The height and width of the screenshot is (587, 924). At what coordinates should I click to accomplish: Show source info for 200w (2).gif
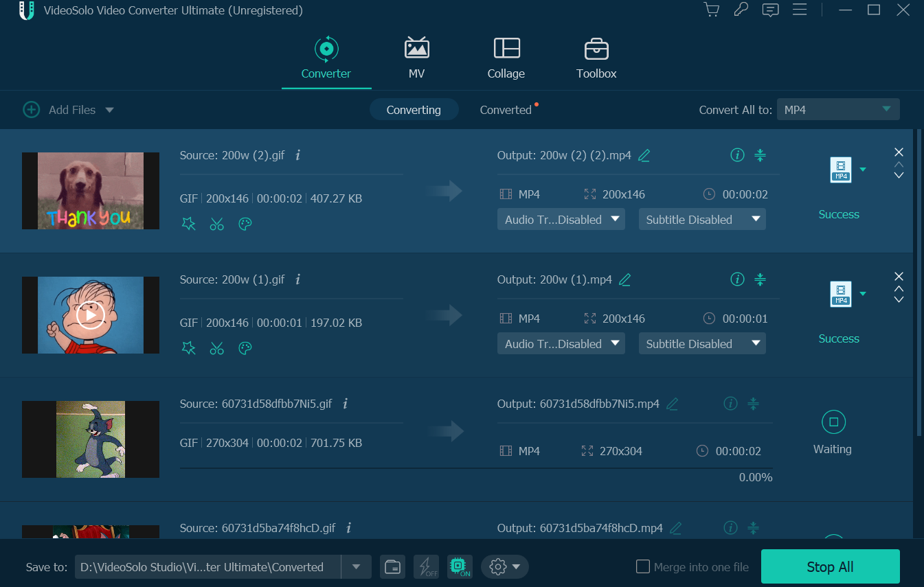click(297, 155)
